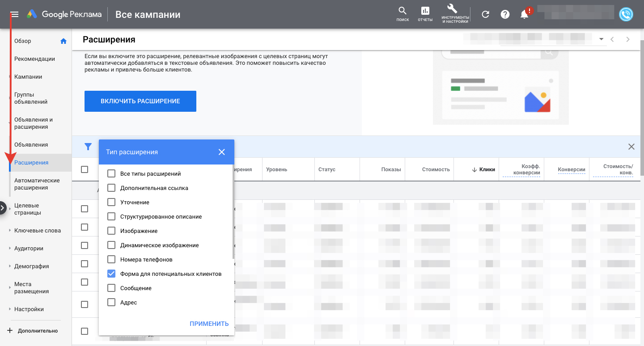Image resolution: width=644 pixels, height=346 pixels.
Task: Open the help question mark icon
Action: coord(505,14)
